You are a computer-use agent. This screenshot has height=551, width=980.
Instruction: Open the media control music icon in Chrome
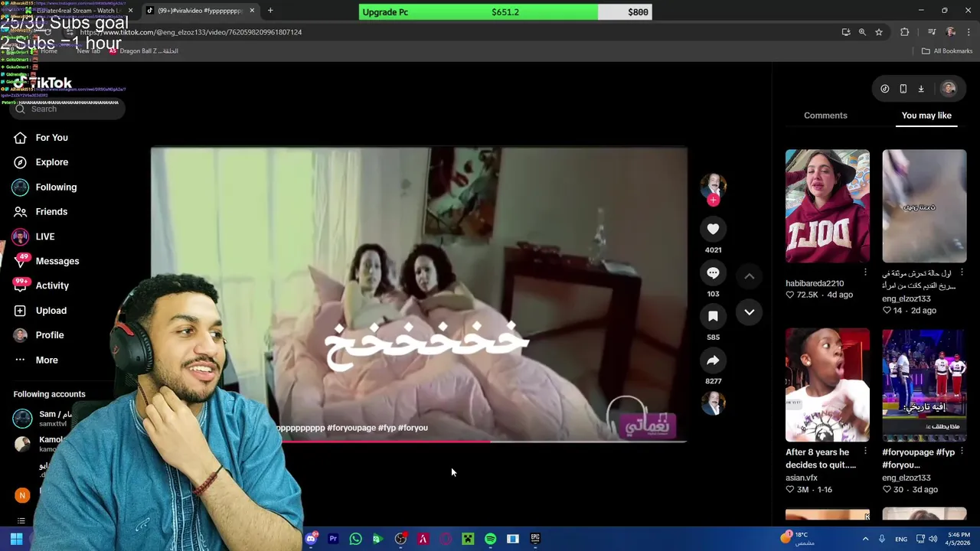pos(931,32)
